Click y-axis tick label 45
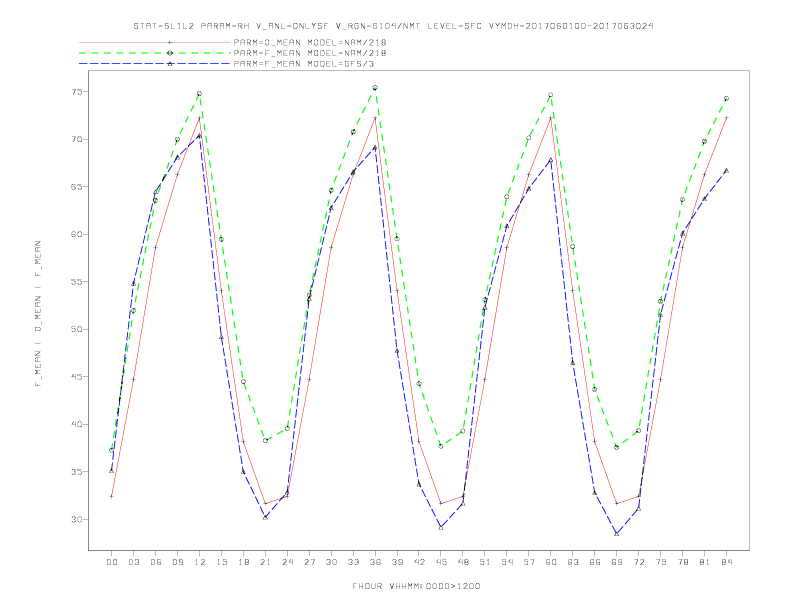792x612 pixels. tap(77, 377)
